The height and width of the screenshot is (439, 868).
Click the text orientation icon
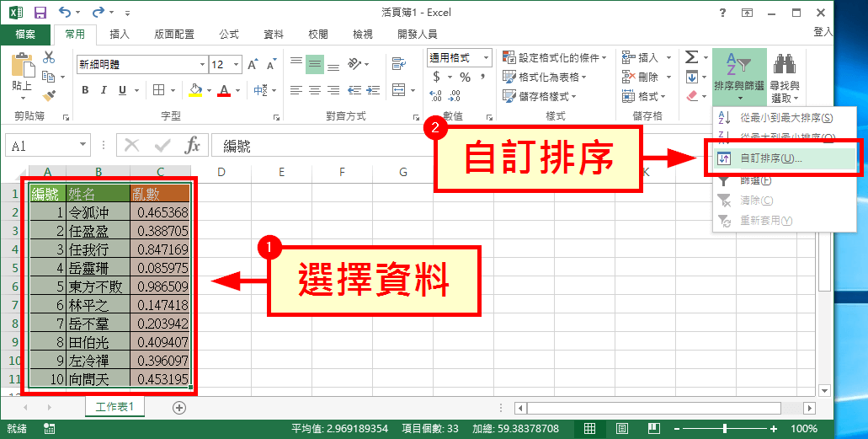(354, 64)
